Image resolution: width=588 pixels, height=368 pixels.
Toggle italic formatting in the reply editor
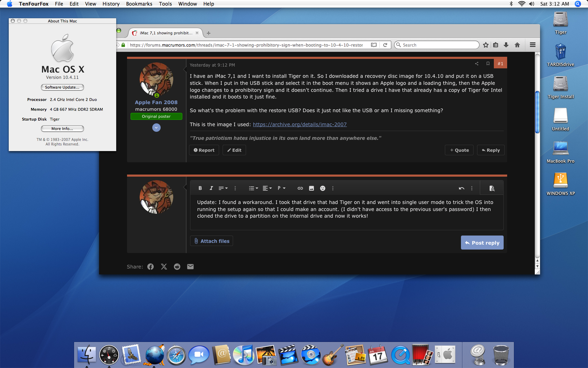click(x=211, y=188)
